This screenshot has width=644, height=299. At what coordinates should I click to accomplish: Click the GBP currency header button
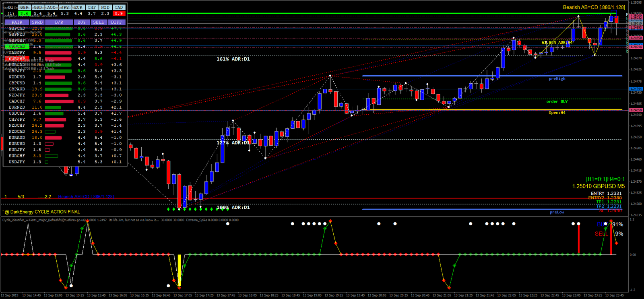pos(25,7)
